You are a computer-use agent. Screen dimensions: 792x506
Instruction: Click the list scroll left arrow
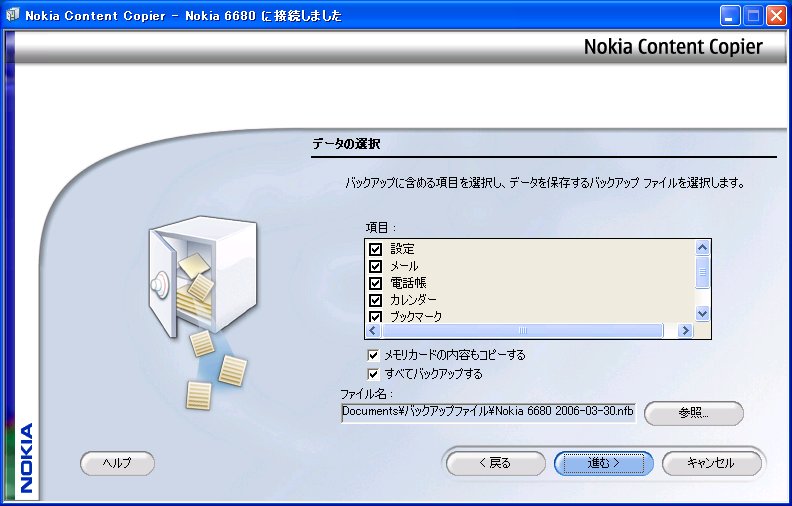point(373,330)
